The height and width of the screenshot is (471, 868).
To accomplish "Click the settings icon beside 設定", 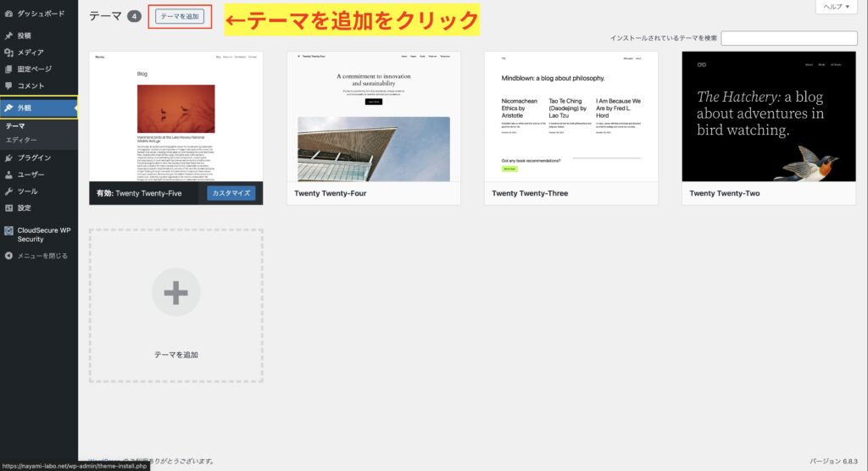I will pos(8,208).
